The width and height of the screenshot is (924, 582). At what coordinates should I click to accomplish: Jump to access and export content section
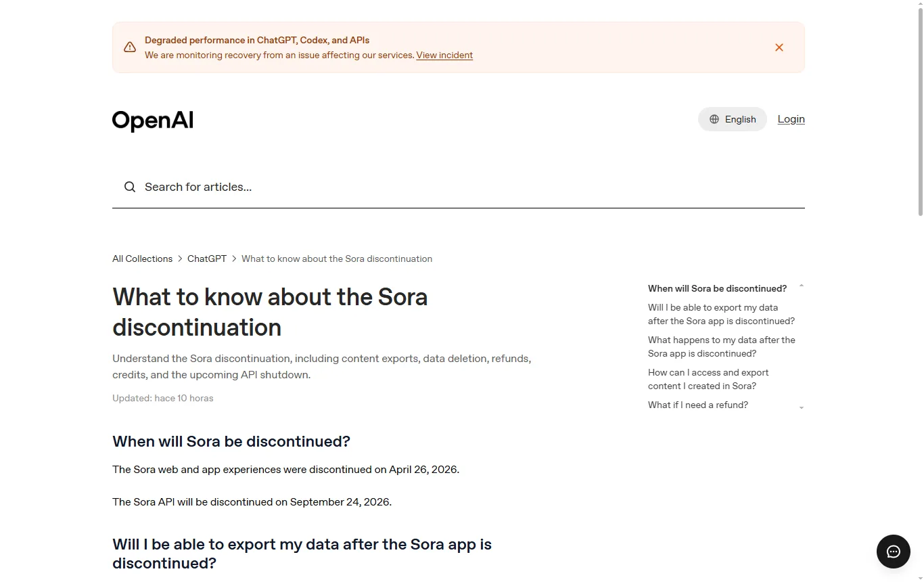pos(708,379)
